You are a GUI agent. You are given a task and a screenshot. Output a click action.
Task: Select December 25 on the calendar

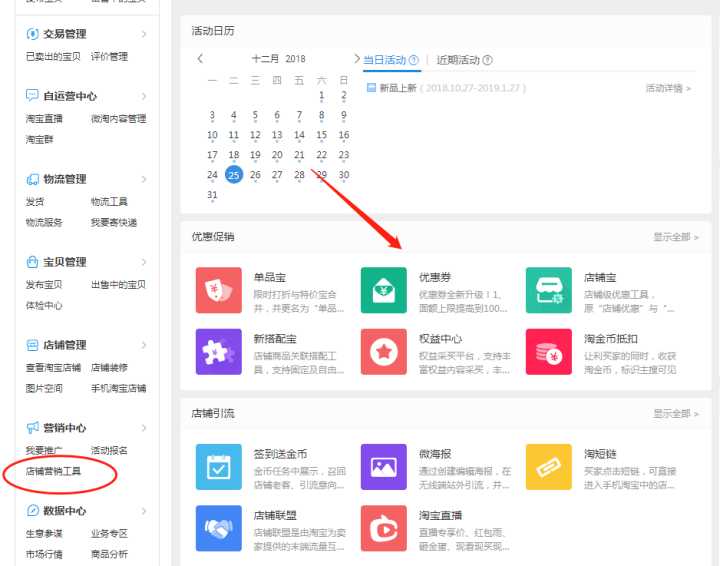pos(234,175)
